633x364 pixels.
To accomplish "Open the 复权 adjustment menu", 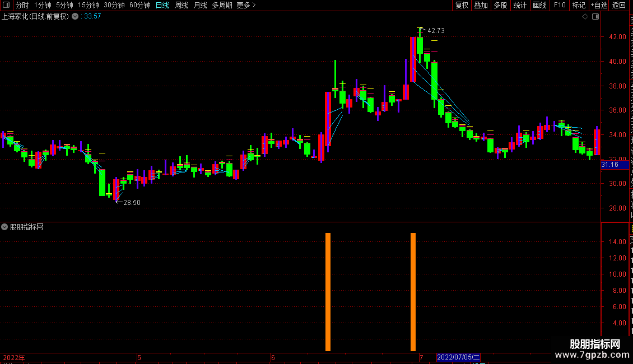I will pyautogui.click(x=462, y=5).
